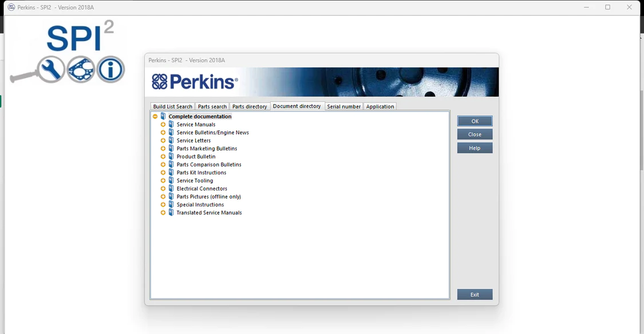Click the book icon next to Electrical Connectors
Screen dimensions: 644x334
click(x=171, y=189)
